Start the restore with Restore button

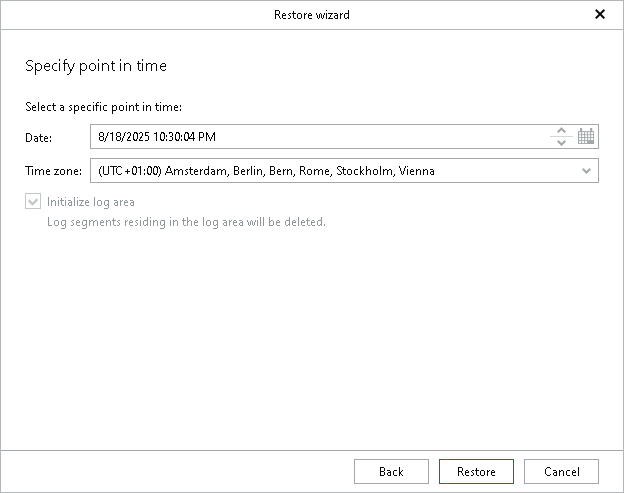pos(476,472)
